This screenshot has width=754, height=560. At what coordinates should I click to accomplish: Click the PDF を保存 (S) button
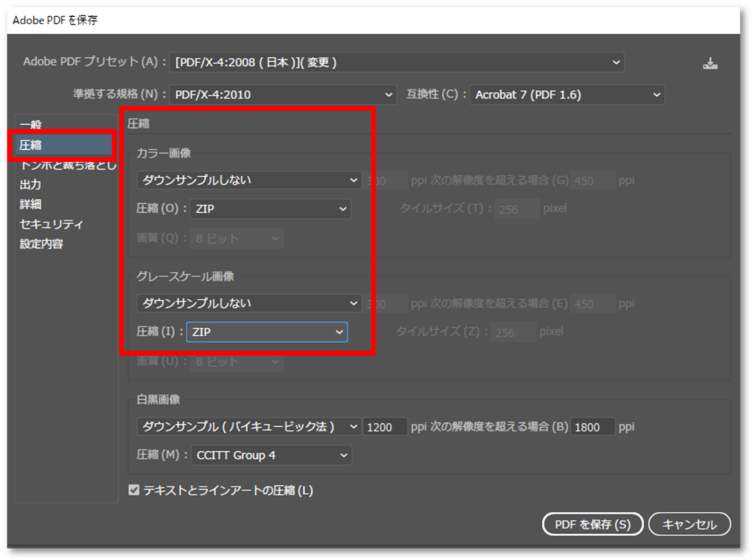[x=592, y=524]
